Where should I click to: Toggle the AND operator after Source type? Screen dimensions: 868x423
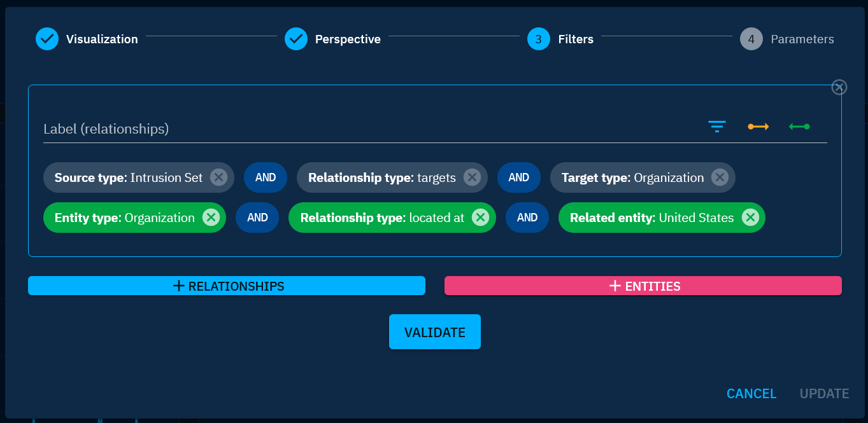coord(266,177)
